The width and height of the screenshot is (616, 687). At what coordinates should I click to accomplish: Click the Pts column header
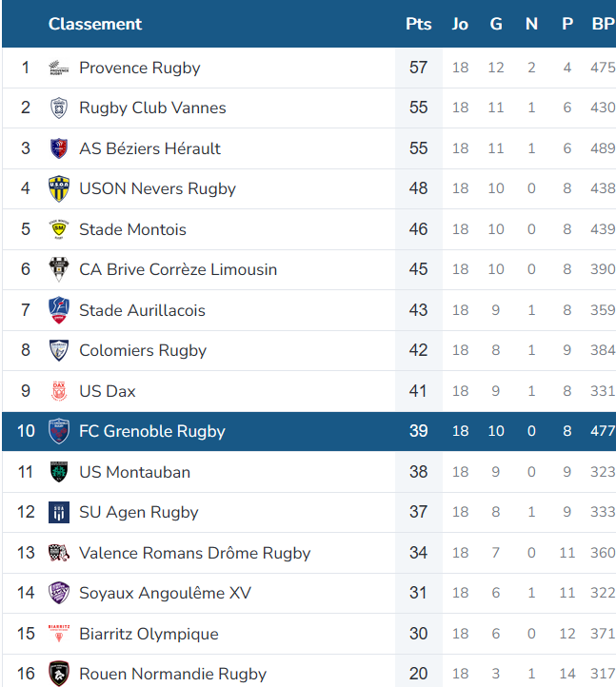419,24
